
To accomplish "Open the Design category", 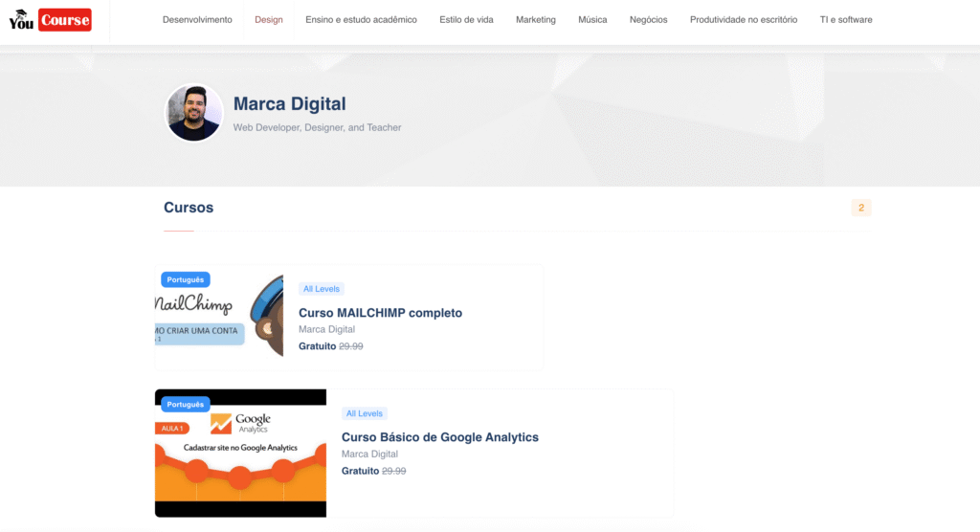I will (269, 20).
